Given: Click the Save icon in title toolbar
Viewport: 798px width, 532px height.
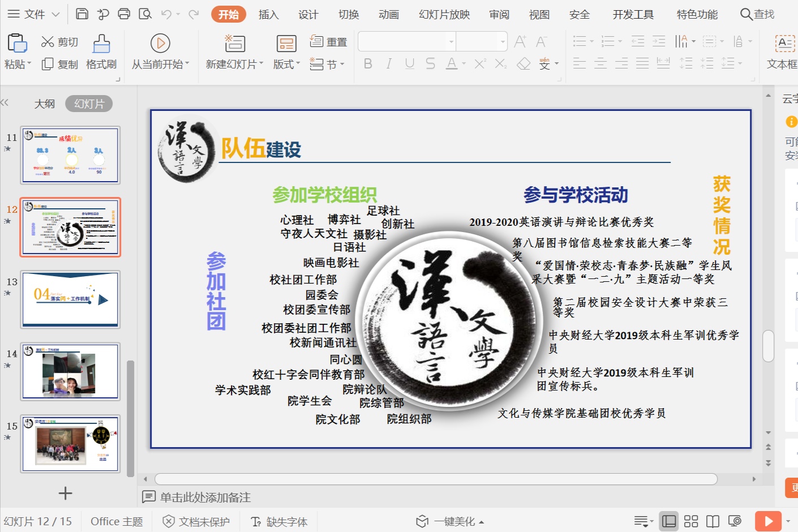Looking at the screenshot, I should coord(82,14).
